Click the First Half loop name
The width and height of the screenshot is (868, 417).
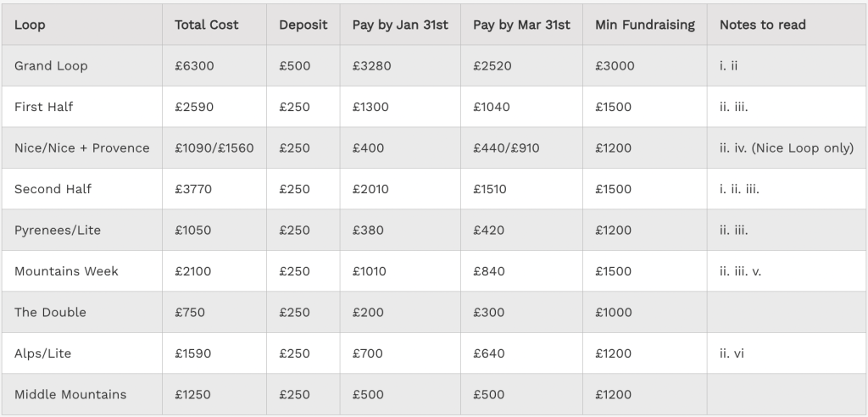[x=44, y=107]
